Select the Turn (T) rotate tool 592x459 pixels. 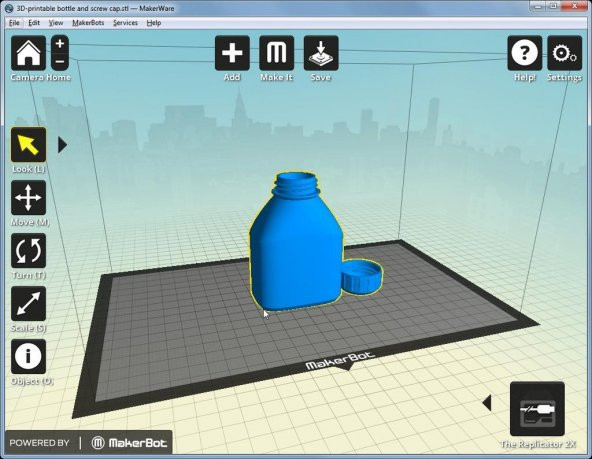pyautogui.click(x=29, y=251)
